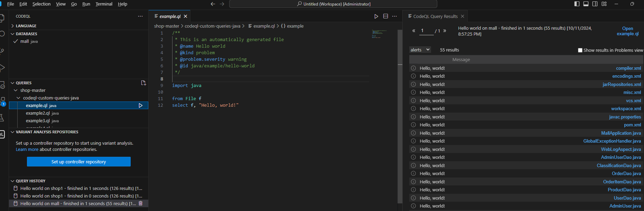Open GlobalExceptionHandler.java result link

point(612,141)
